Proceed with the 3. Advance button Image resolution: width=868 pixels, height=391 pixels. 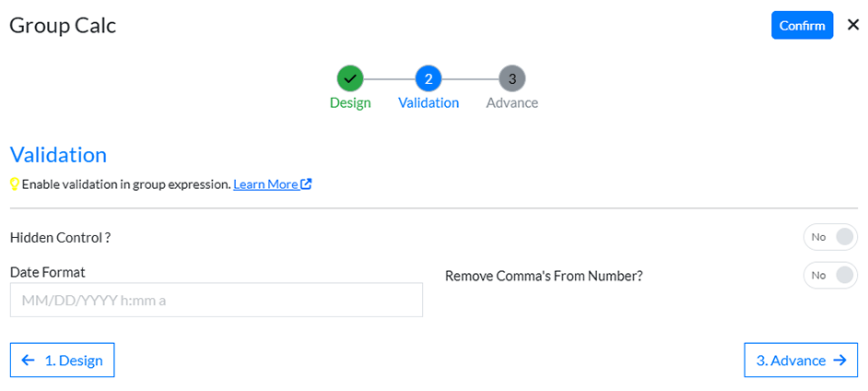(x=801, y=361)
